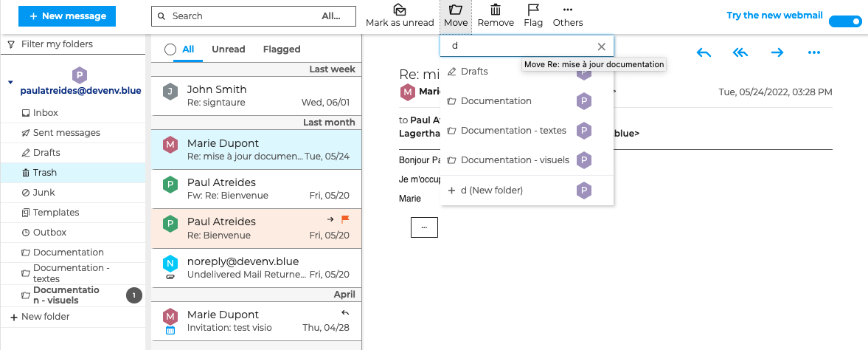Open the Templates folder
This screenshot has width=868, height=350.
click(x=73, y=213)
